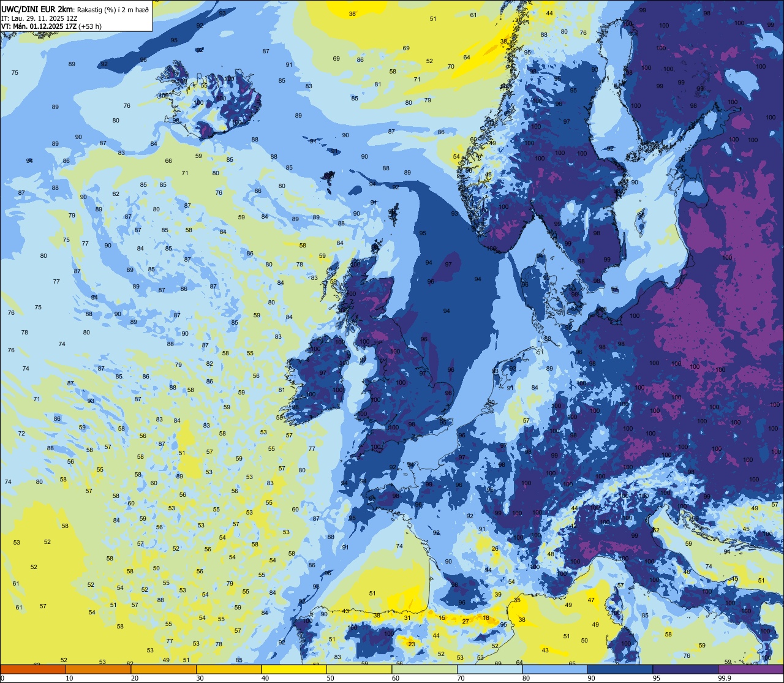Screen dimensions: 784x683
Task: Select the dark blue 90–95 legend swatch
Action: (620, 670)
